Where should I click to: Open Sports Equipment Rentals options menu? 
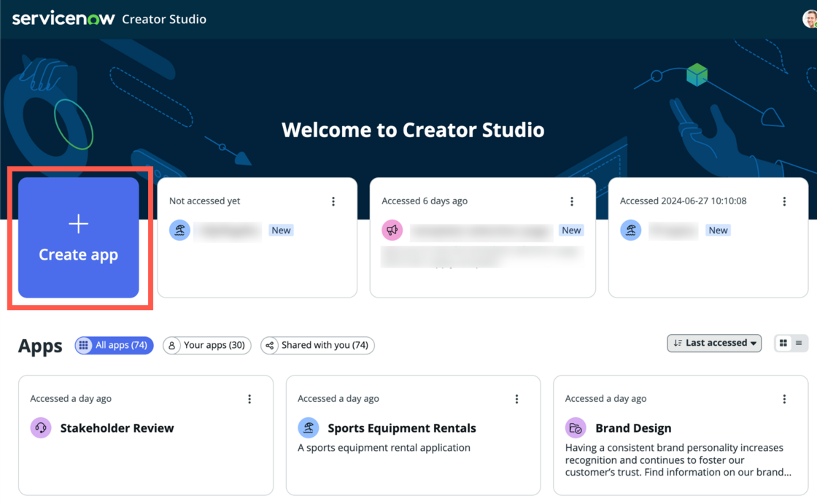click(517, 399)
